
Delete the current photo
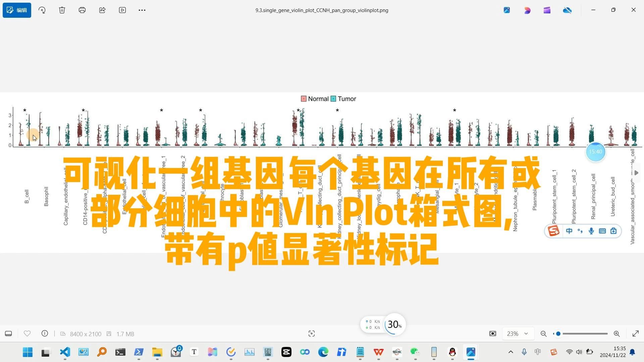click(x=62, y=10)
